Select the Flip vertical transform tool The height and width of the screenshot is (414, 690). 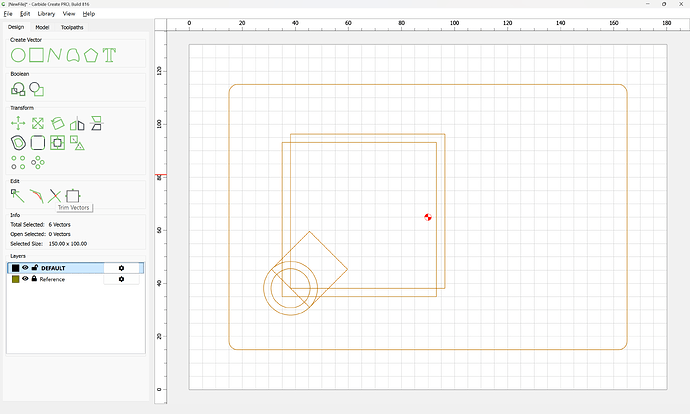(96, 123)
